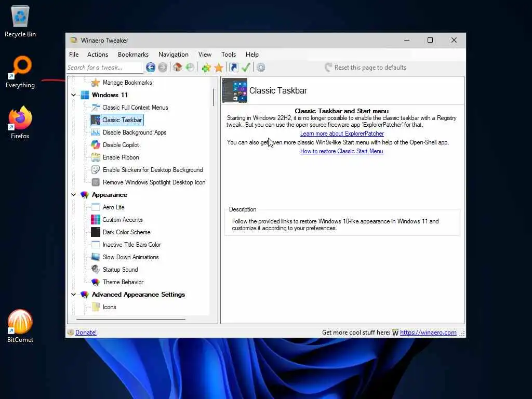Click the Disable Background Apps icon

(96, 132)
